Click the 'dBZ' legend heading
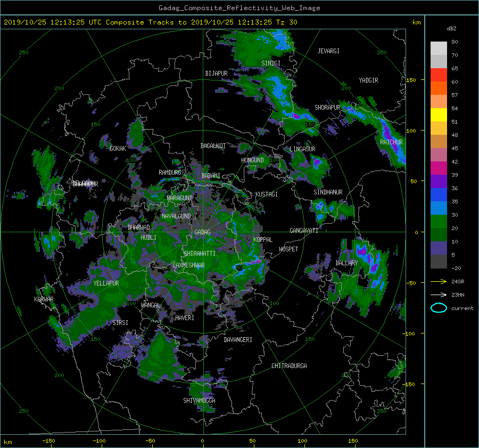 tap(451, 28)
